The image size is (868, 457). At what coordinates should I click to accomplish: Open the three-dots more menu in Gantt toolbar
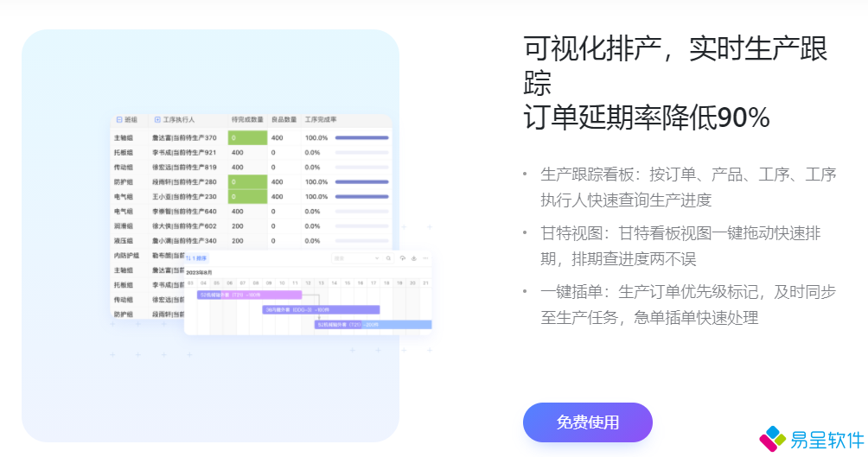pos(424,258)
